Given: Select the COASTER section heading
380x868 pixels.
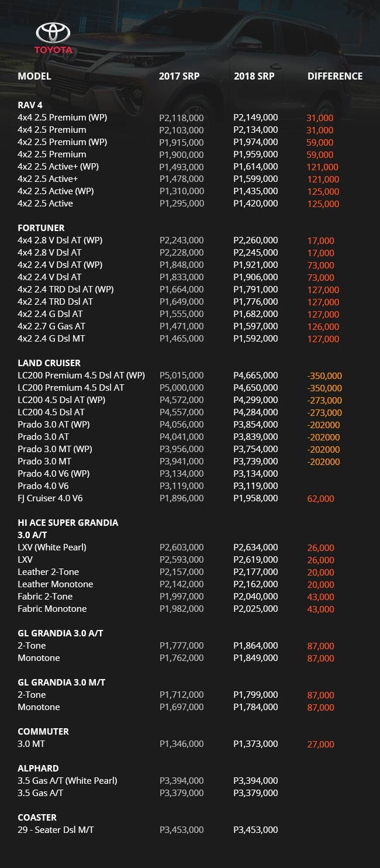Looking at the screenshot, I should pyautogui.click(x=37, y=817).
